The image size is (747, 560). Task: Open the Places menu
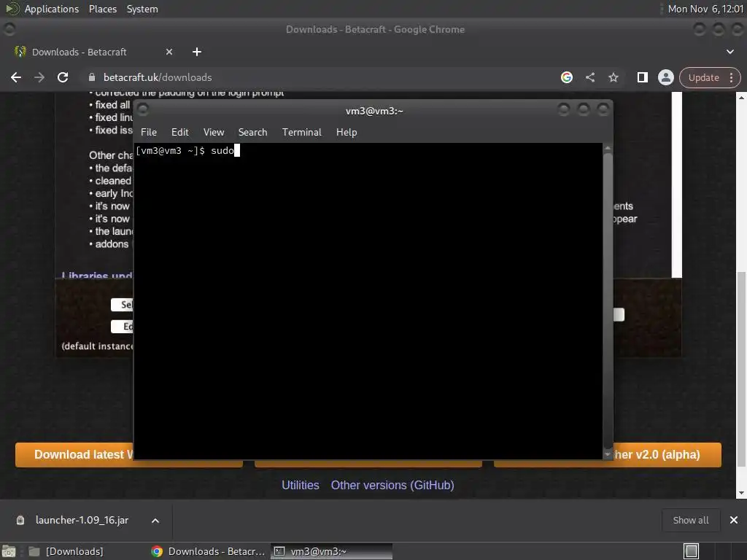(102, 9)
